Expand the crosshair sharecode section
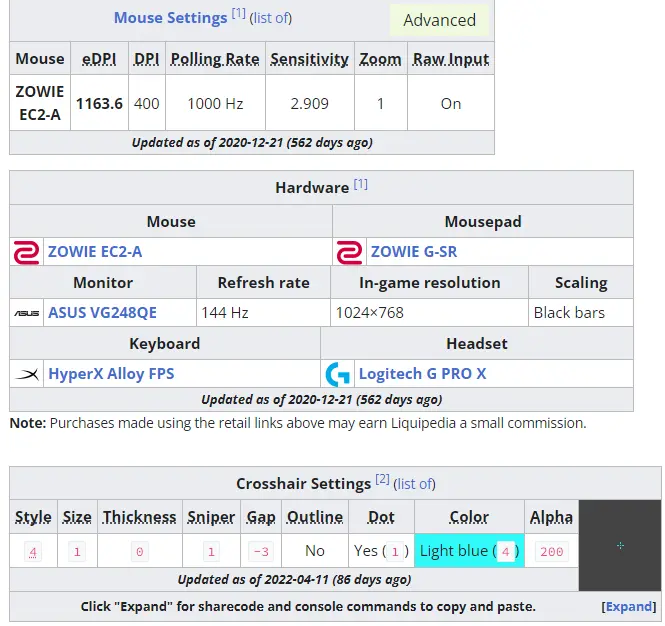 pyautogui.click(x=629, y=607)
